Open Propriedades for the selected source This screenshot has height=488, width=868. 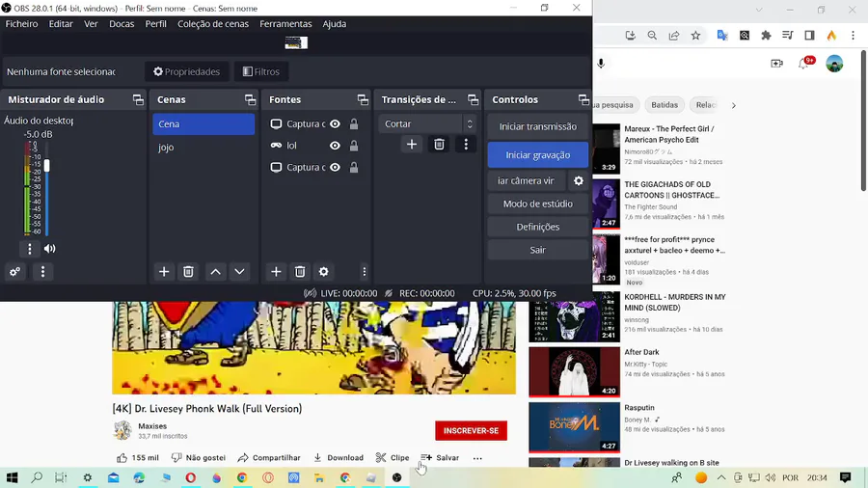(186, 71)
